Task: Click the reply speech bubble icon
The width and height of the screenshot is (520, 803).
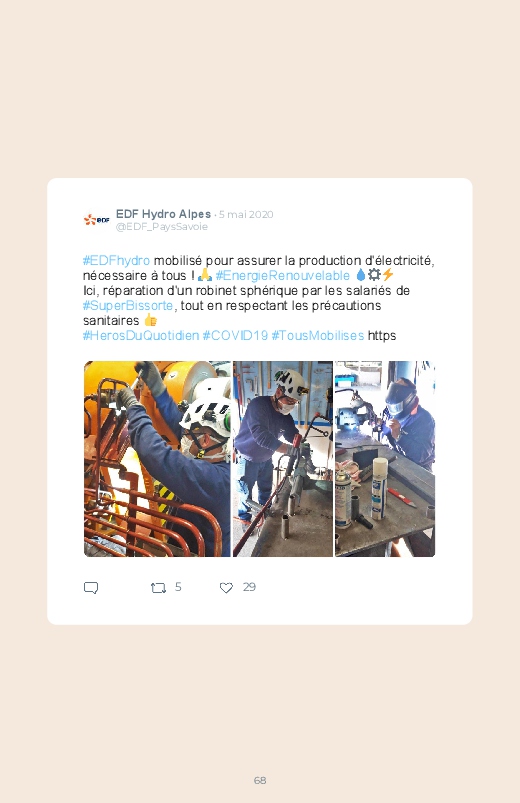Action: pos(91,587)
